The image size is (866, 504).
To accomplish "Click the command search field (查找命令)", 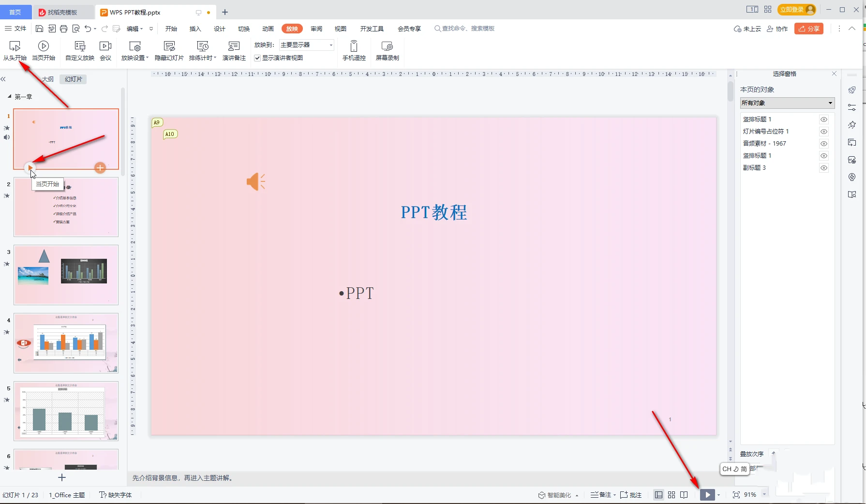I will (x=464, y=29).
